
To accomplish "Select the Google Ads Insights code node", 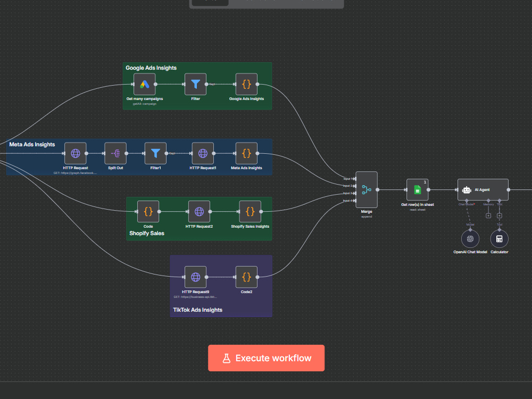I will [246, 84].
